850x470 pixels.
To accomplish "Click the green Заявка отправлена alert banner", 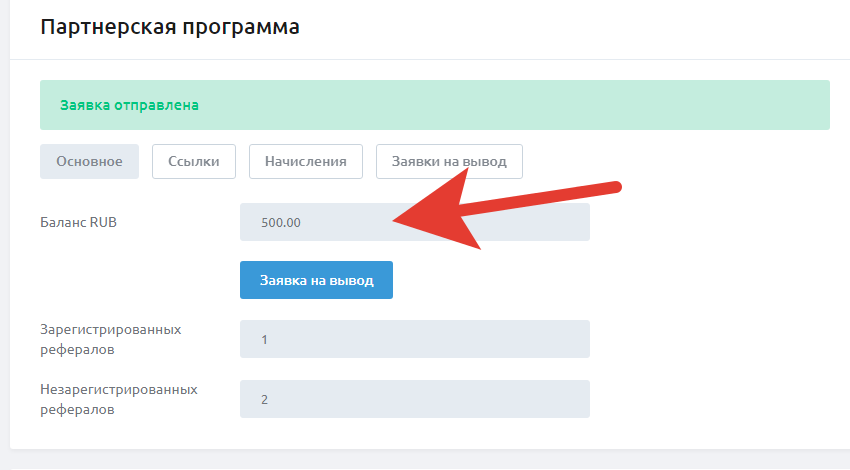I will [435, 105].
